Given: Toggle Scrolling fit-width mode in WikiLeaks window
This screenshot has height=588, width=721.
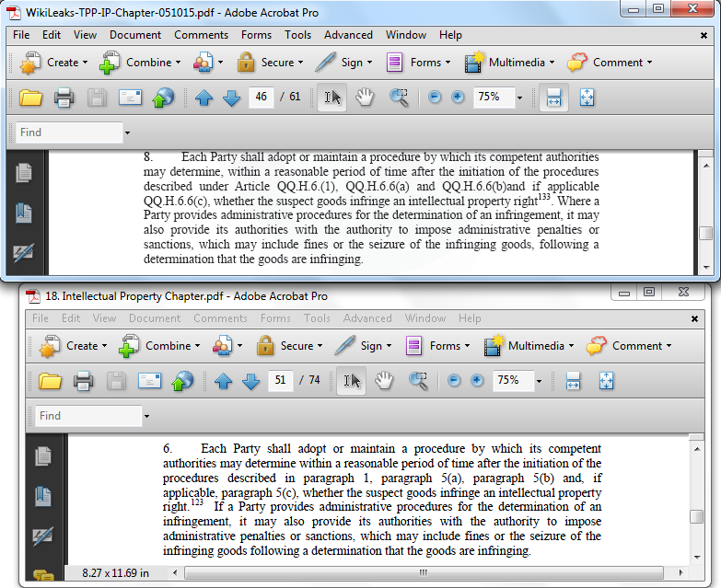Looking at the screenshot, I should click(553, 98).
